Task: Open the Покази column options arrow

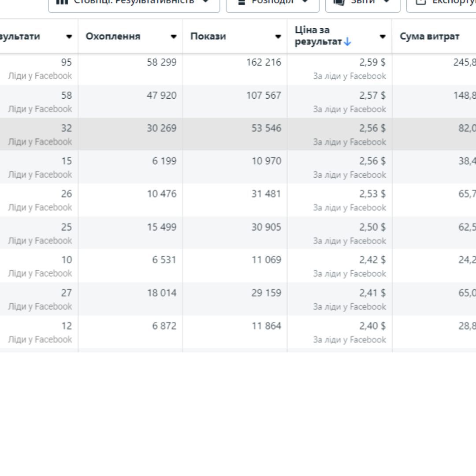Action: pyautogui.click(x=278, y=37)
